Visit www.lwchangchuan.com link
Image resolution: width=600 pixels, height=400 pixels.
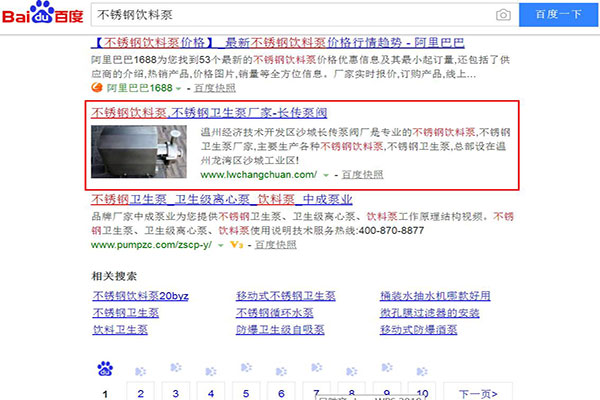tap(259, 175)
